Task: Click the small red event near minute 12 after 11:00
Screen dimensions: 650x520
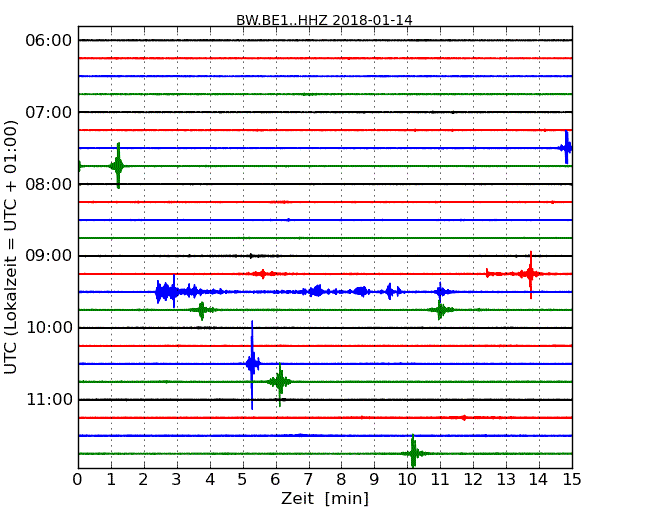Action: 463,418
